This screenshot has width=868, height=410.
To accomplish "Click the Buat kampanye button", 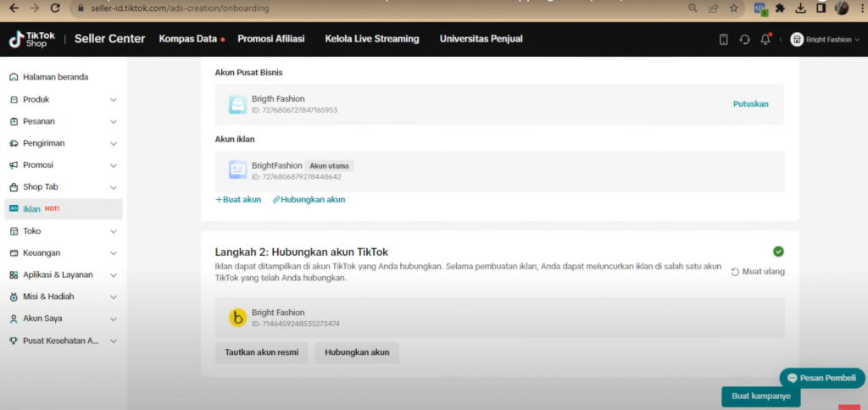I will point(760,396).
